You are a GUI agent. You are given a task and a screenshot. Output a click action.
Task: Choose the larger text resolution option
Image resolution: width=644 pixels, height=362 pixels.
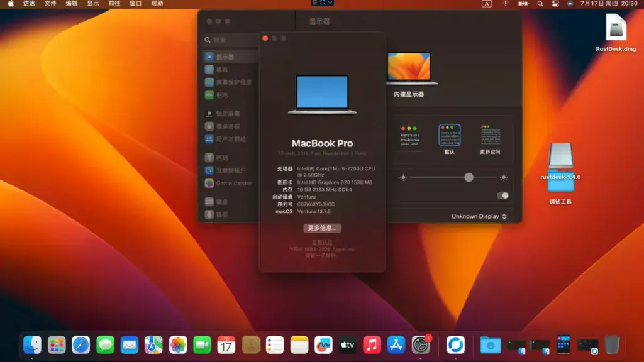point(409,136)
